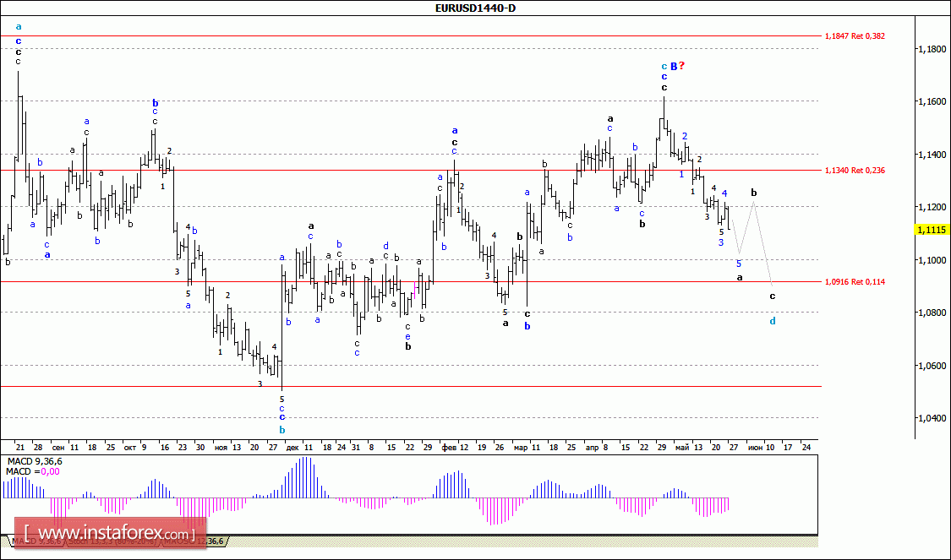
Task: Click the июн date on time axis
Action: tap(755, 448)
